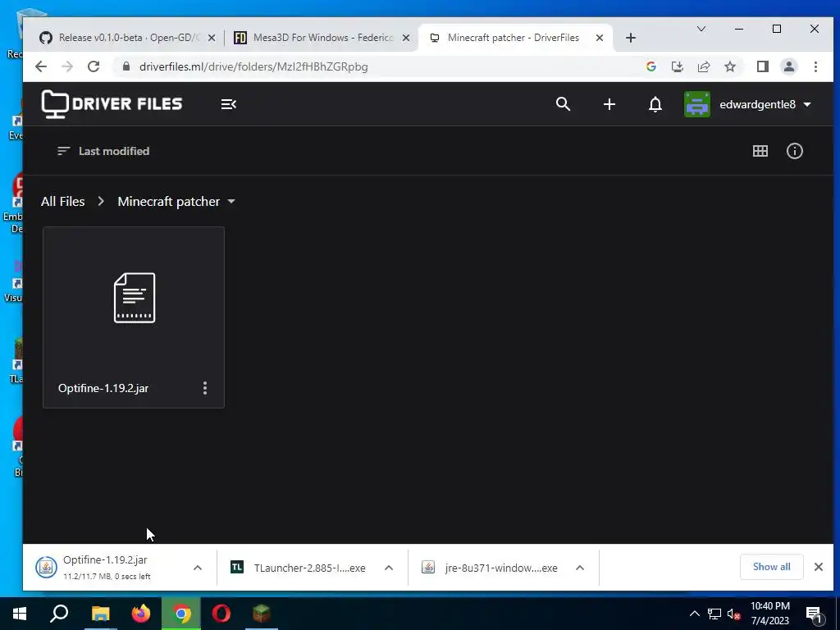Close the Mesa3D For Windows tab
Image resolution: width=840 pixels, height=630 pixels.
[406, 38]
